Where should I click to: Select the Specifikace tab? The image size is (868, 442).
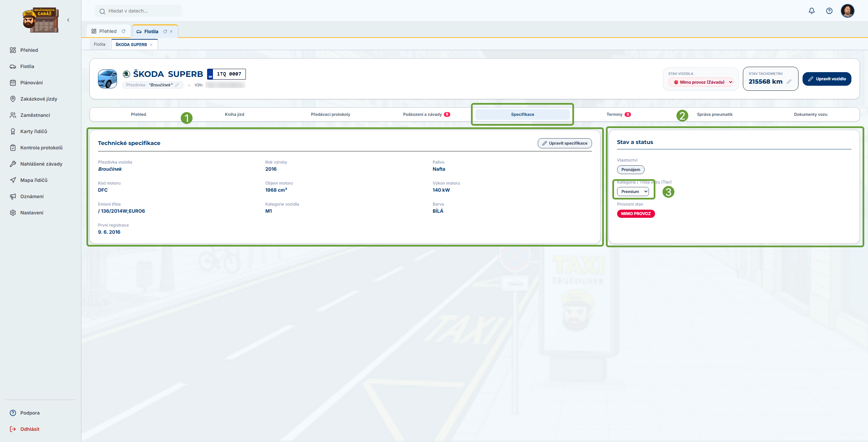[522, 114]
